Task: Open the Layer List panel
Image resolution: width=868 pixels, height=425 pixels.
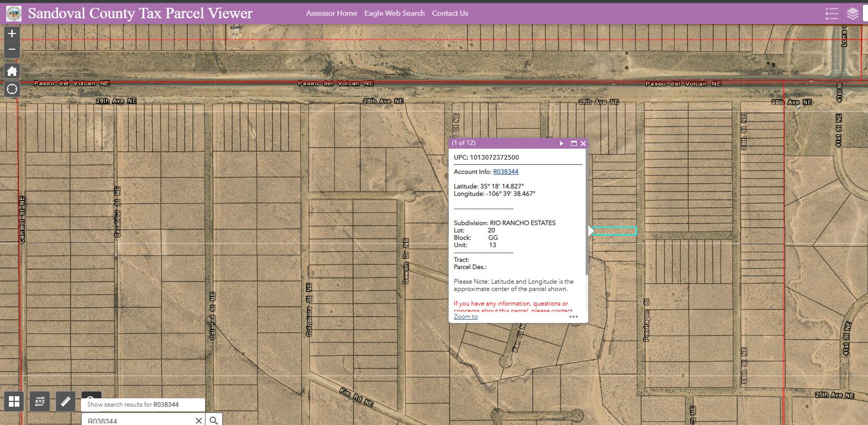Action: [x=853, y=14]
